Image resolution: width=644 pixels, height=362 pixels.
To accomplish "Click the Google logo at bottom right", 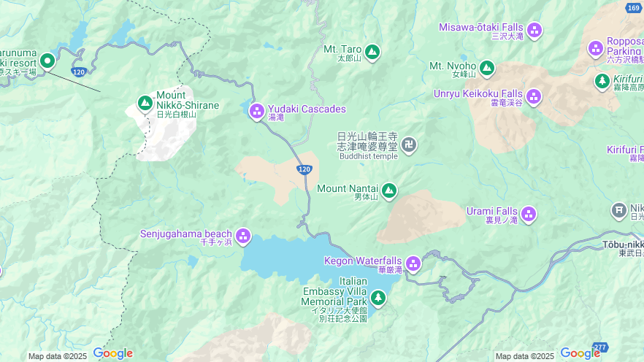I will 580,353.
